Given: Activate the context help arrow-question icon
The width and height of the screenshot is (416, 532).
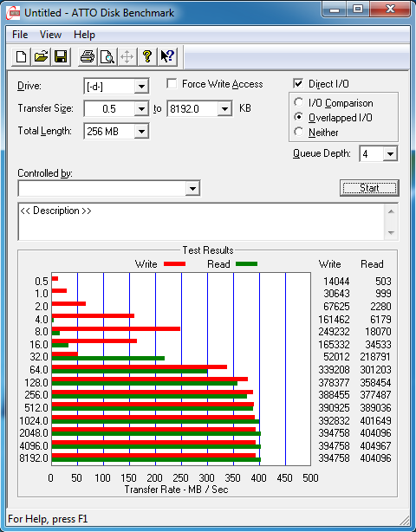Looking at the screenshot, I should click(x=167, y=56).
